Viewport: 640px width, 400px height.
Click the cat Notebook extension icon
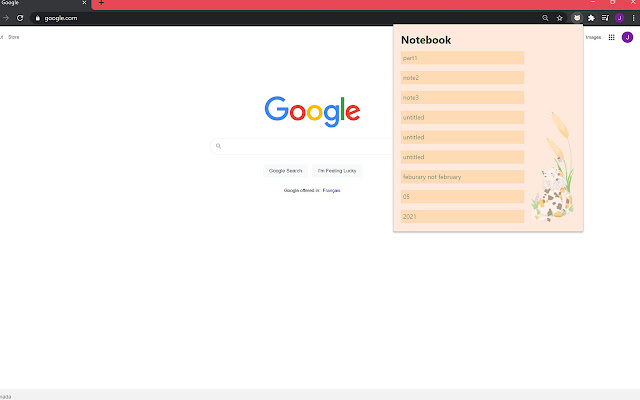click(576, 18)
